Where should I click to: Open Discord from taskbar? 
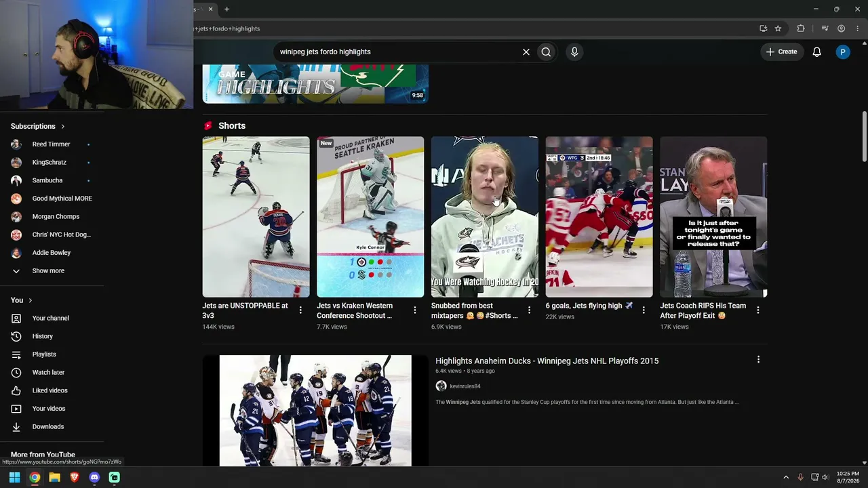(94, 477)
